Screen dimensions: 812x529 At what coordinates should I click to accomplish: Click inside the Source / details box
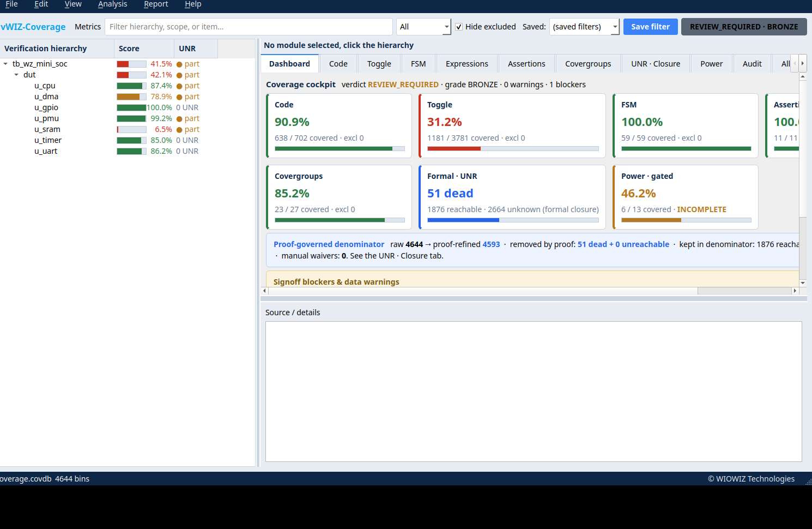point(534,392)
